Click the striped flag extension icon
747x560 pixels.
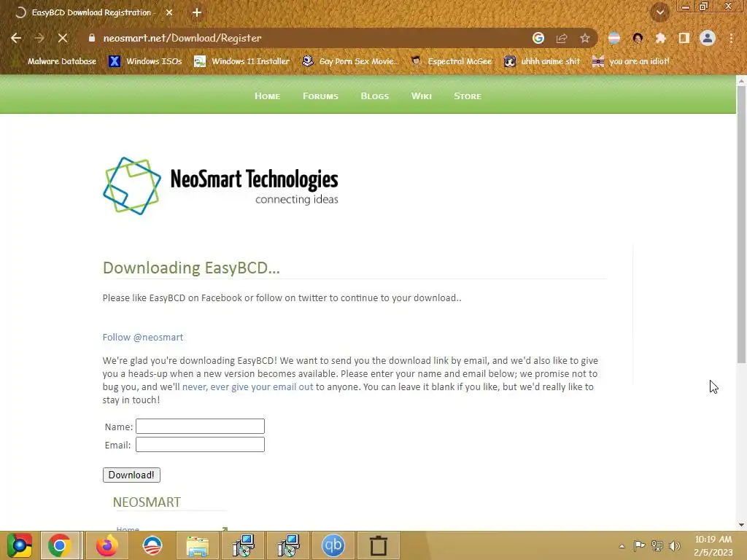tap(614, 38)
